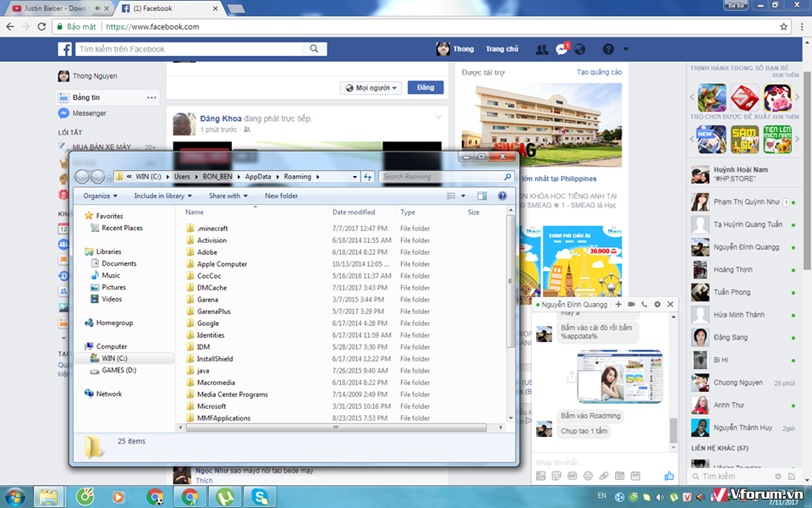Start a video call with Nguyễn Đình Quangg
This screenshot has width=812, height=508.
tap(631, 304)
